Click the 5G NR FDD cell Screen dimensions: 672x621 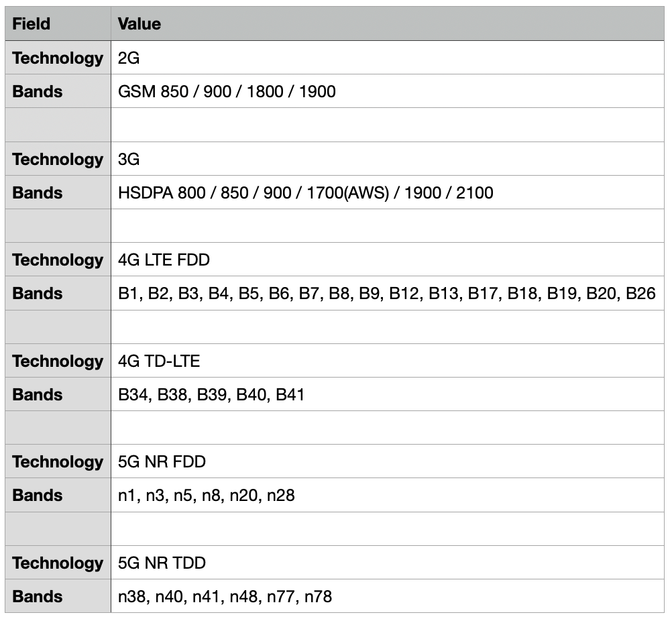pyautogui.click(x=388, y=461)
